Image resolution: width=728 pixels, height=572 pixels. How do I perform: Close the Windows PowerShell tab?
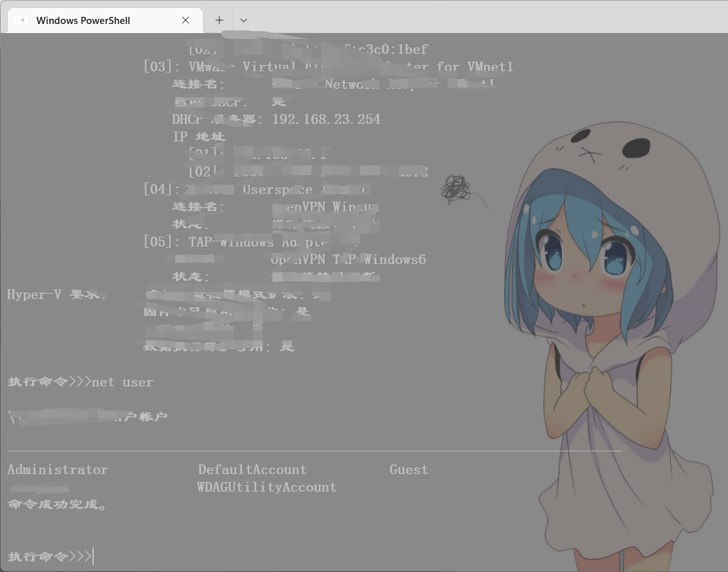click(x=186, y=20)
